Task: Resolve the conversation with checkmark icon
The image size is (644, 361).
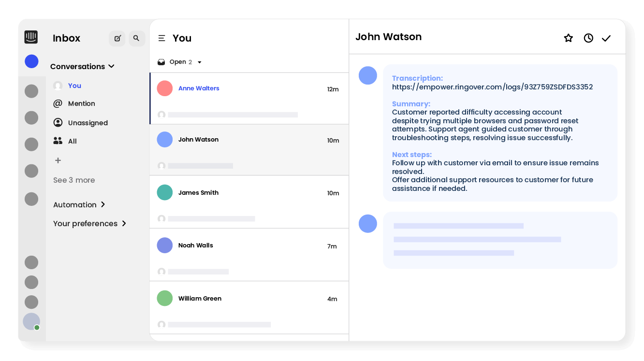Action: click(606, 37)
